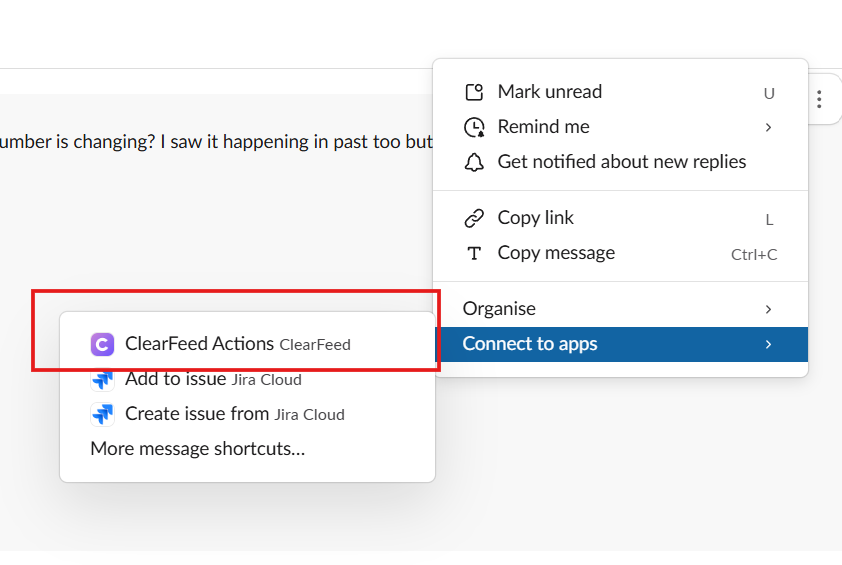
Task: Expand the Remind me submenu arrow
Action: (x=768, y=127)
